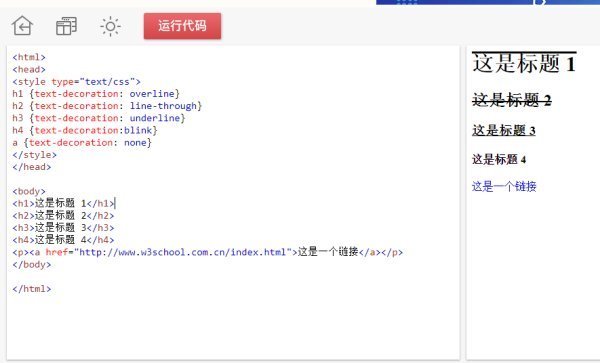600x363 pixels.
Task: Toggle the light theme sun icon
Action: tap(110, 26)
